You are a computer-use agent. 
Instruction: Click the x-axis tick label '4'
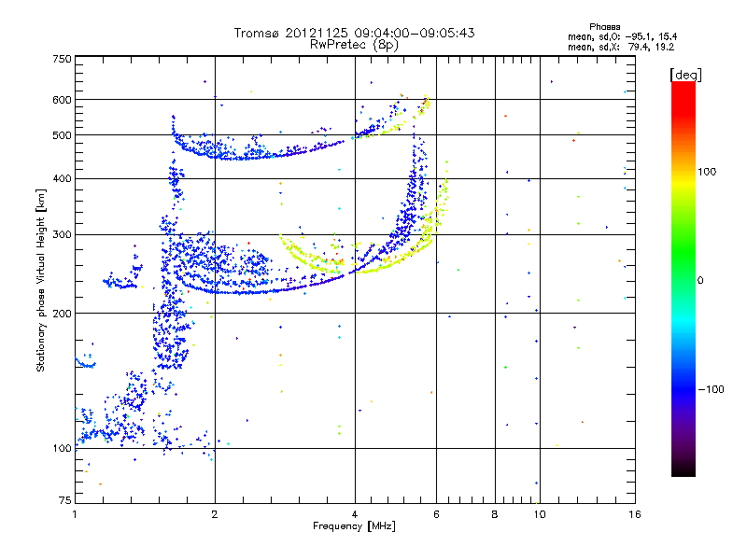355,514
